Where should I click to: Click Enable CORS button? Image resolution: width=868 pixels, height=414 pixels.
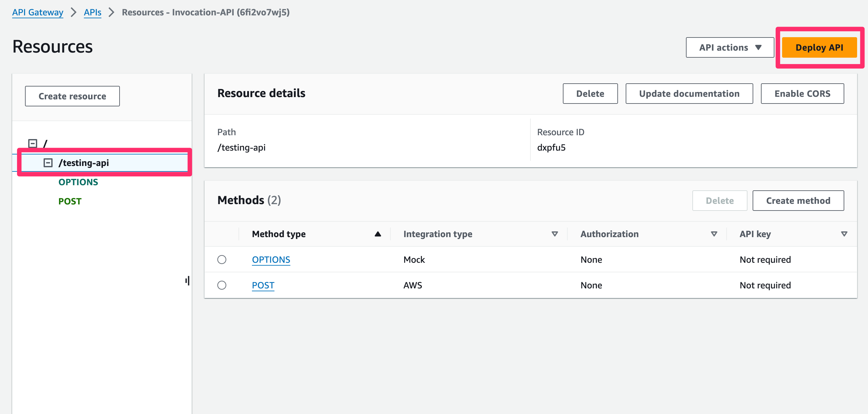(x=802, y=94)
